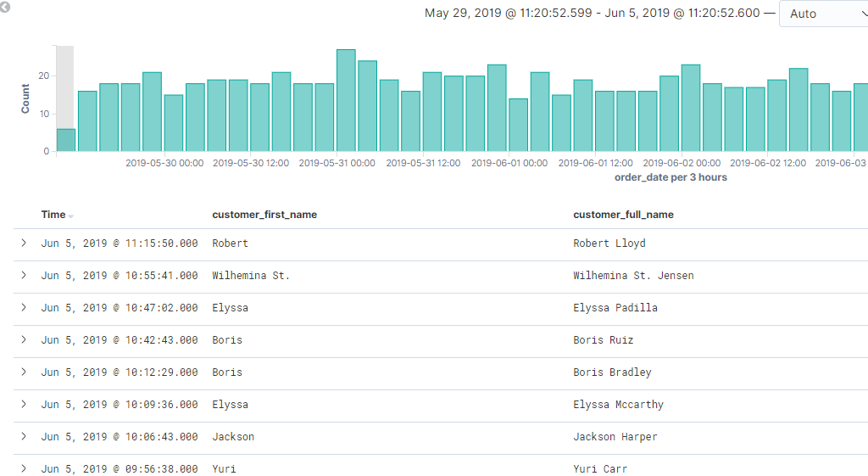Open the Auto interval dropdown
The image size is (868, 476).
coord(822,14)
